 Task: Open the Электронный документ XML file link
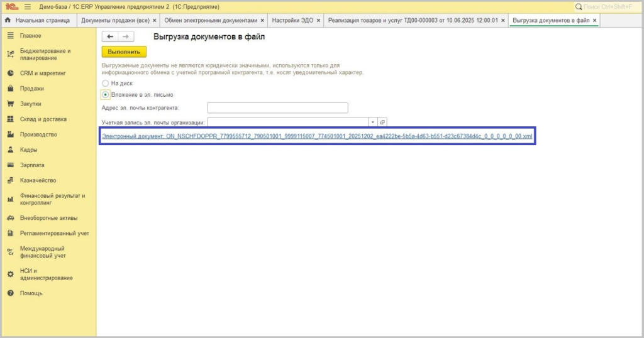point(317,136)
